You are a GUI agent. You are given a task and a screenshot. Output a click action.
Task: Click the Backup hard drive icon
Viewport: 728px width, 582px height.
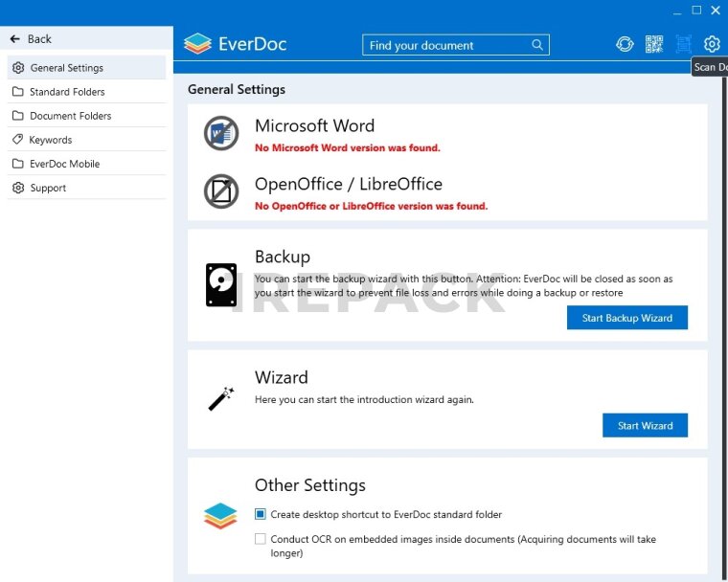[221, 285]
